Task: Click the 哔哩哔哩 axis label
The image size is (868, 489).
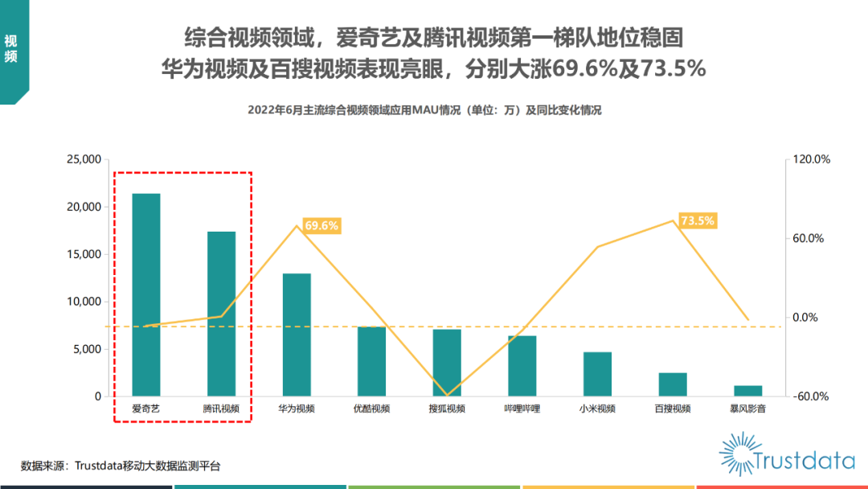Action: tap(522, 409)
